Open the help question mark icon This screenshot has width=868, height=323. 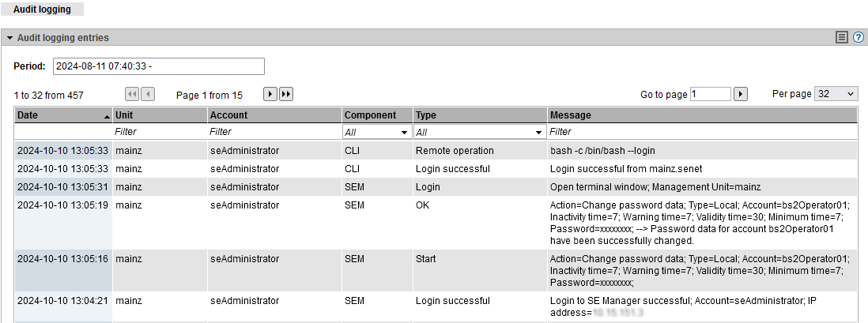pos(858,37)
